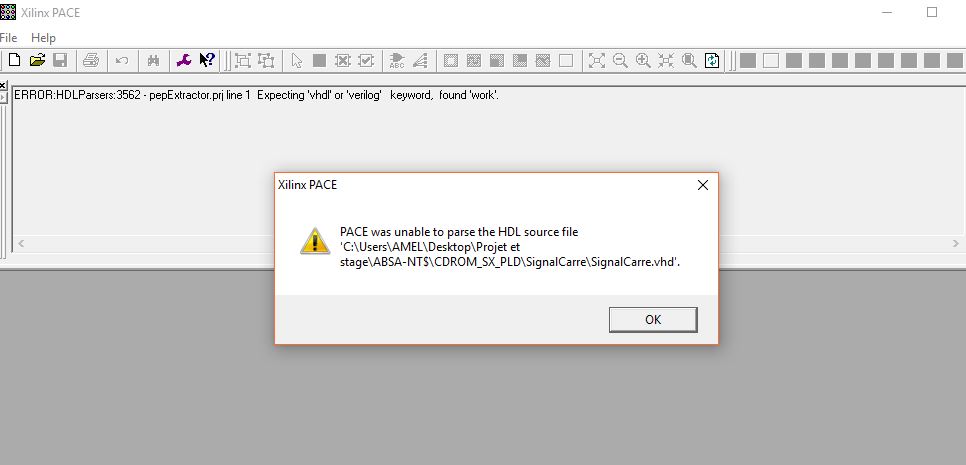
Task: Click the Print icon
Action: point(91,60)
